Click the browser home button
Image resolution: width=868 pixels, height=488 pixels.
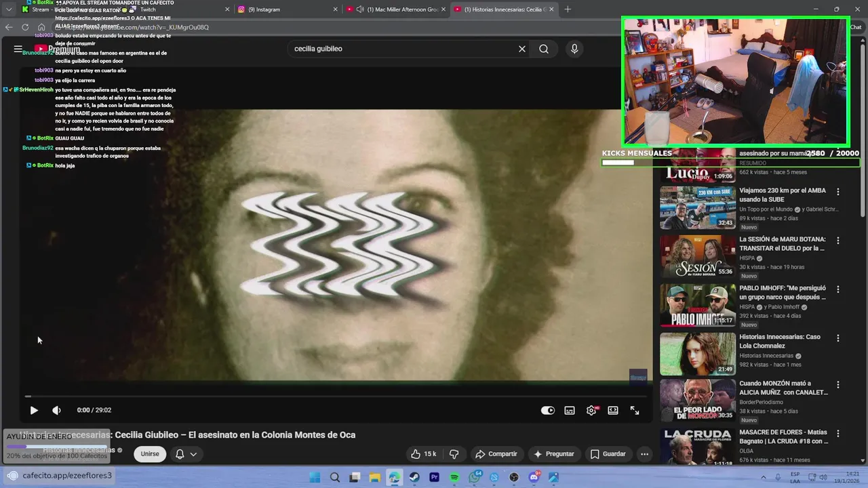[x=41, y=27]
